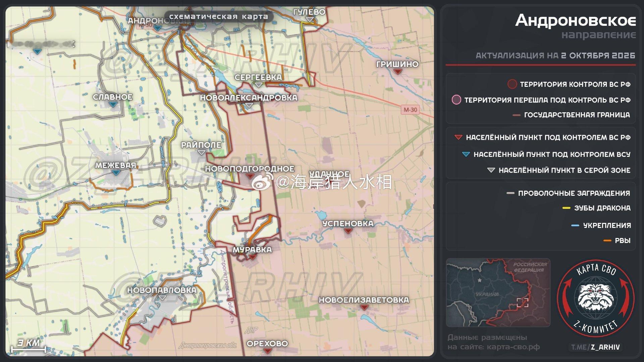Click the 2 октября 2026 date text
The width and height of the screenshot is (644, 362).
598,56
